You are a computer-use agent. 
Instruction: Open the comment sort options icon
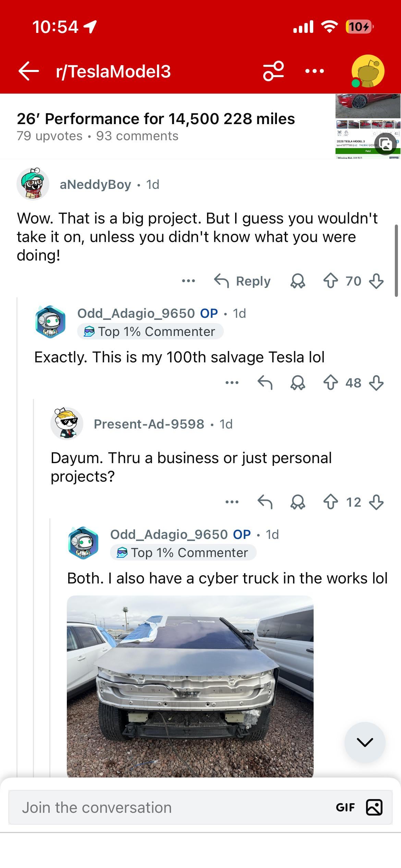(273, 71)
